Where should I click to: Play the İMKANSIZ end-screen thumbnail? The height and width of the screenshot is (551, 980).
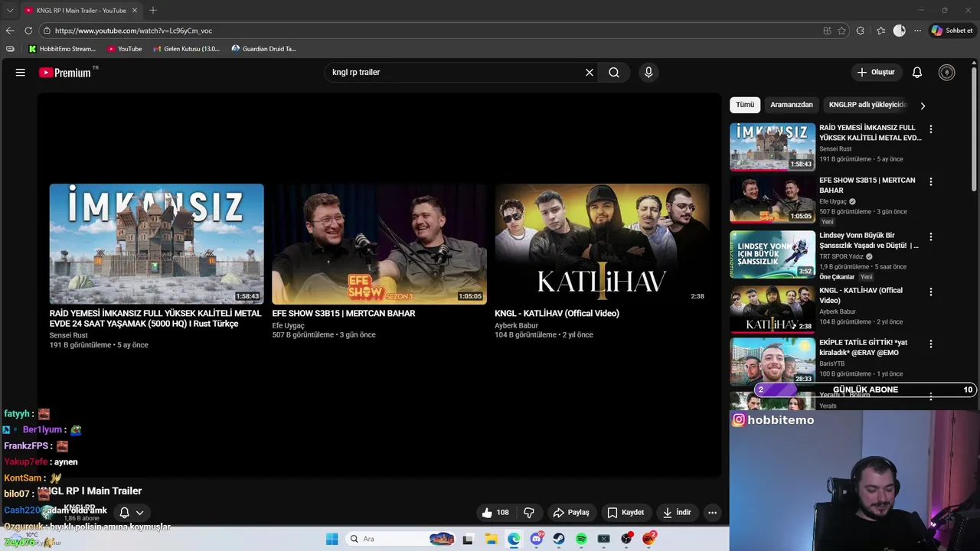(157, 244)
